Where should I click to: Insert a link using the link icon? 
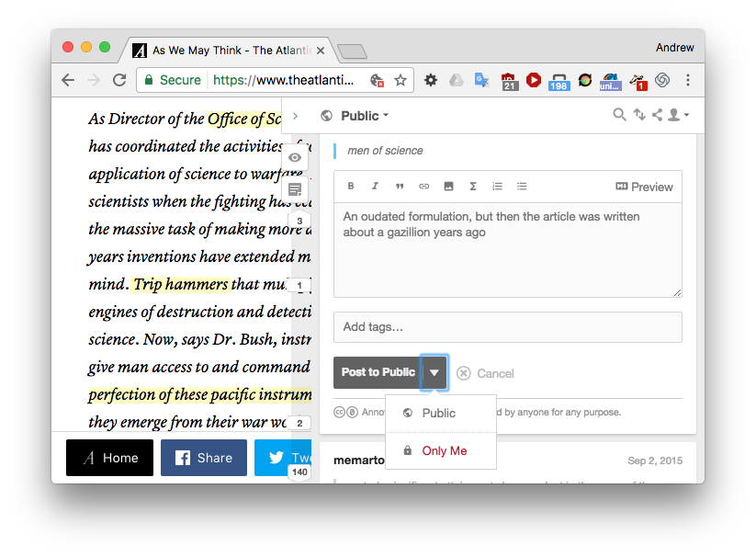423,187
